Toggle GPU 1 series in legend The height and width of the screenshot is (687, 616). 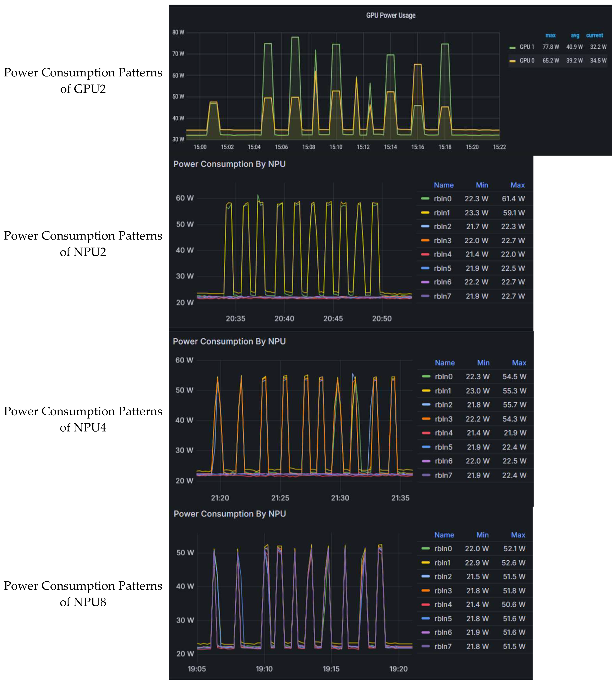tap(527, 47)
